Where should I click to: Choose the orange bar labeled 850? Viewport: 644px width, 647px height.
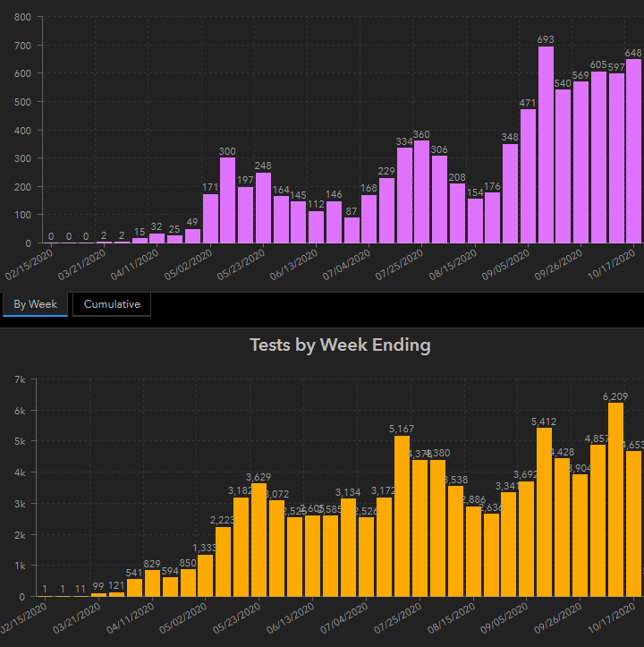pyautogui.click(x=188, y=583)
